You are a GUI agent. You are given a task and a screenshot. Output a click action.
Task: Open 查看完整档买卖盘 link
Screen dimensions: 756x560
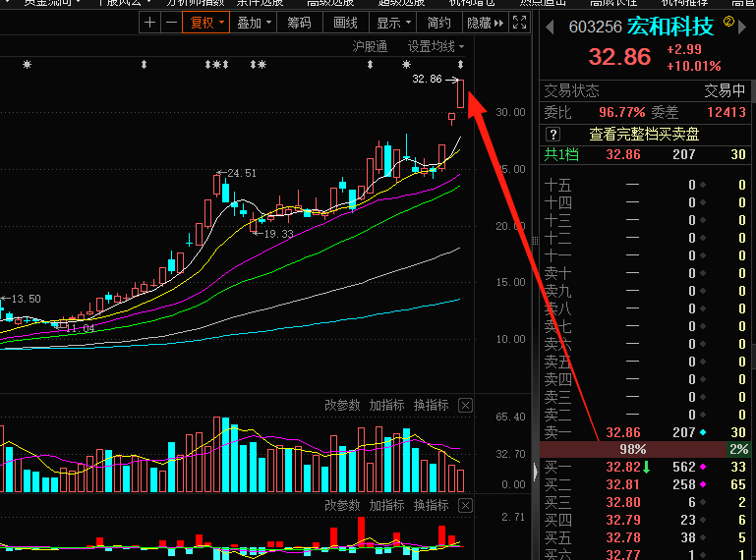pyautogui.click(x=644, y=134)
